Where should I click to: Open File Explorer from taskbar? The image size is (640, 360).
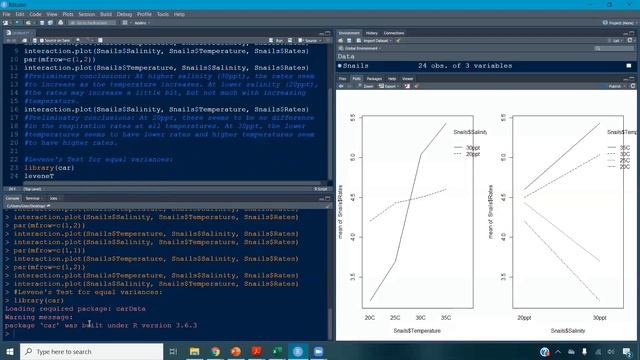click(194, 351)
